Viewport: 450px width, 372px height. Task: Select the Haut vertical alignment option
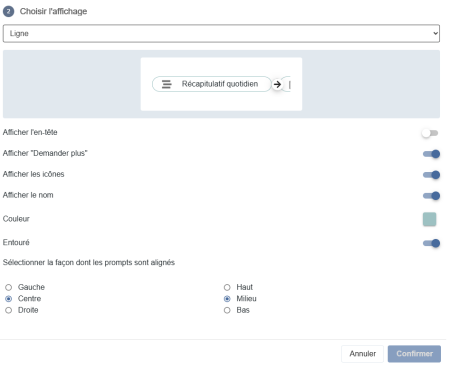[x=227, y=287]
